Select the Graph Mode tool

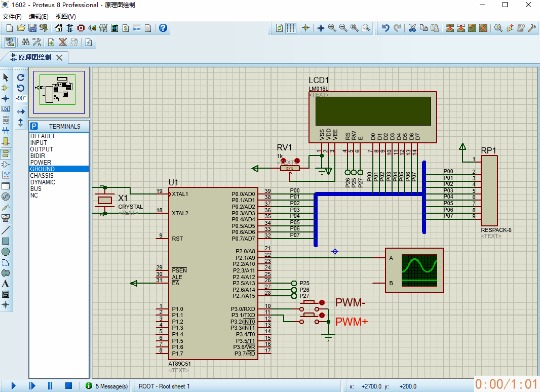coord(6,175)
